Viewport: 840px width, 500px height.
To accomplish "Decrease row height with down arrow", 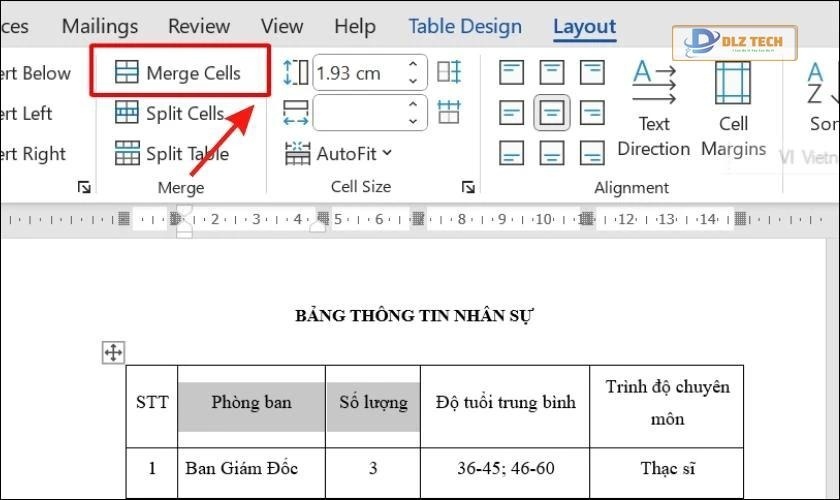I will pyautogui.click(x=412, y=81).
